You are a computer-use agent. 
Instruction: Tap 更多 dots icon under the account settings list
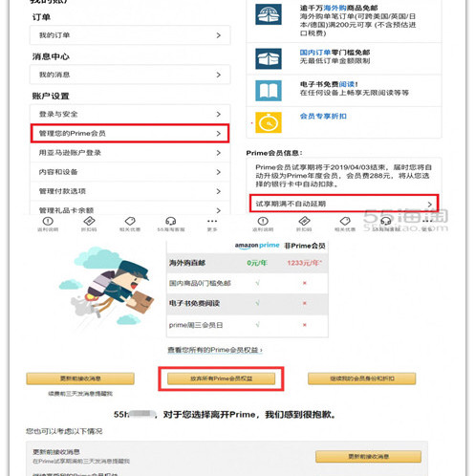point(212,221)
